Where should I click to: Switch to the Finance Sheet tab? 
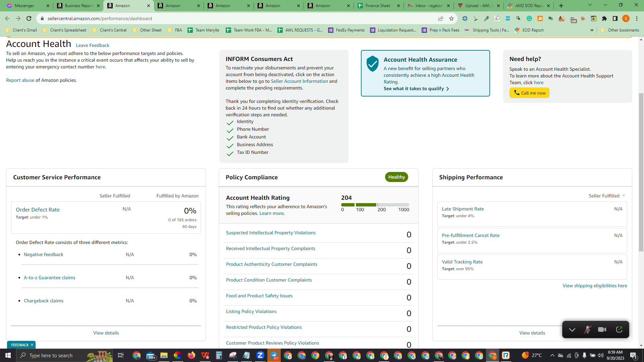(x=379, y=6)
